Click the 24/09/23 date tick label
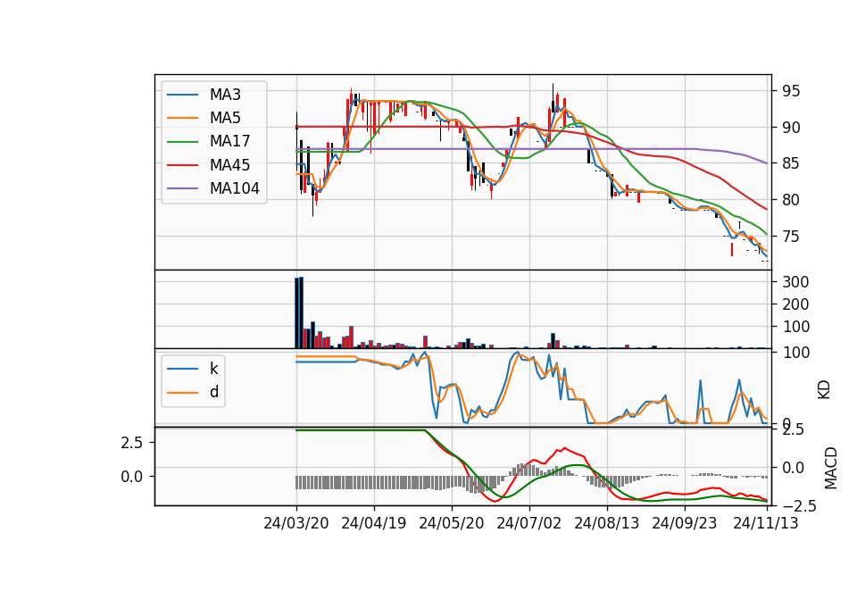 click(x=685, y=523)
